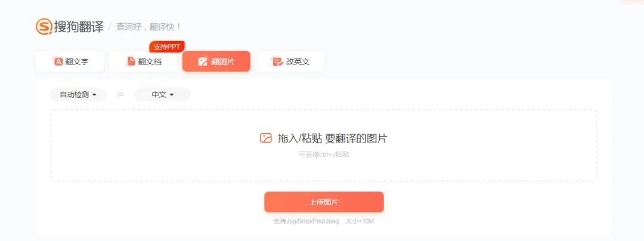Click the 可直接ctrl+v粘贴 hint text
Viewport: 644px width, 241px height.
[324, 155]
